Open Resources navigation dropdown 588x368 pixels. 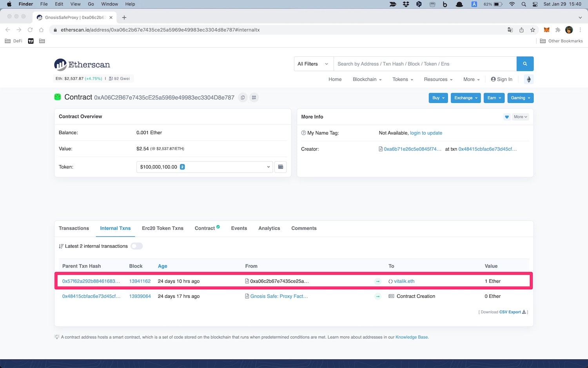click(438, 79)
